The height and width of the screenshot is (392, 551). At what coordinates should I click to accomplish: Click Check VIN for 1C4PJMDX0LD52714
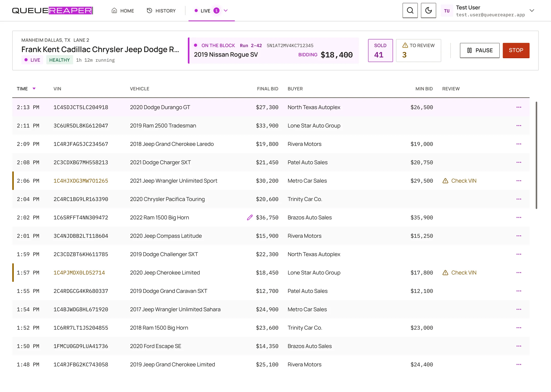(x=459, y=273)
